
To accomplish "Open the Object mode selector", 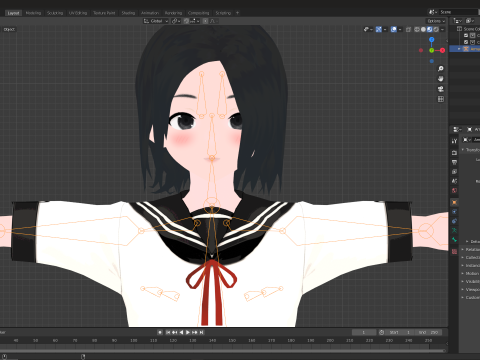I will pos(9,29).
